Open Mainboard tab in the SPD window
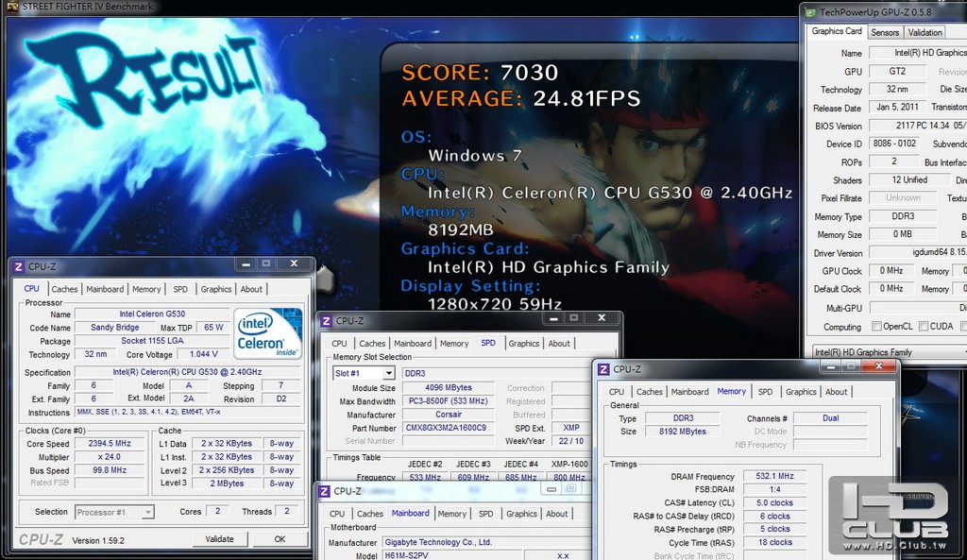The image size is (967, 560). click(413, 343)
